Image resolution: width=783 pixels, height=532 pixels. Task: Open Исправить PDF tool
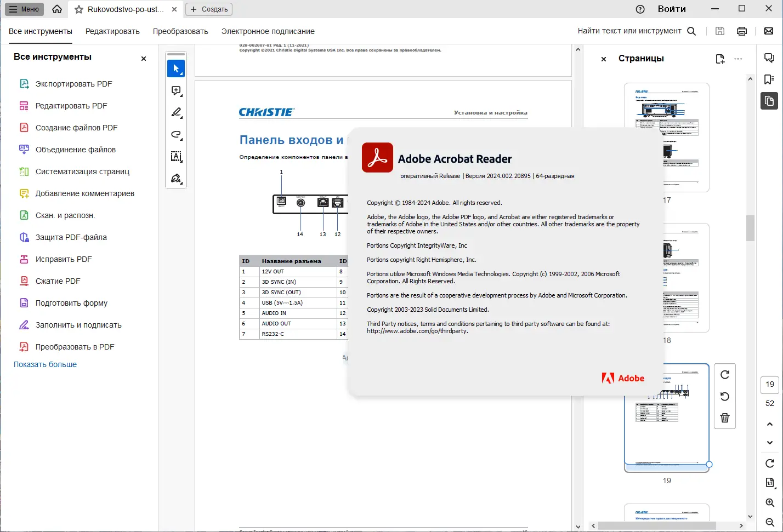64,259
